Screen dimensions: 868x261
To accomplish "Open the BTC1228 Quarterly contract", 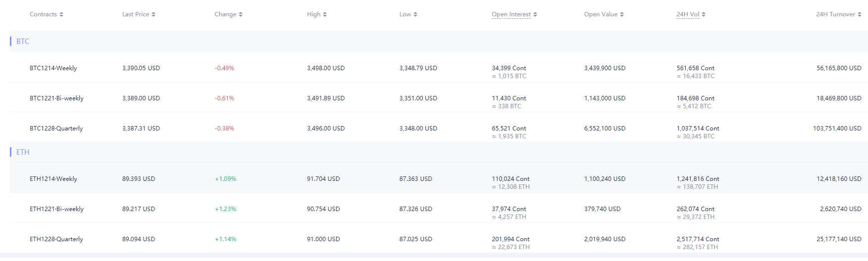I will [56, 129].
